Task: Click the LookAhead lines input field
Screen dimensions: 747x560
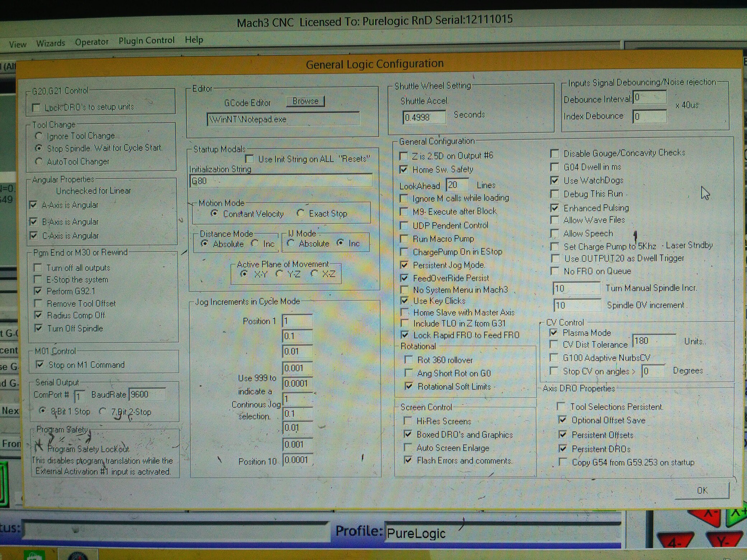Action: pyautogui.click(x=457, y=185)
